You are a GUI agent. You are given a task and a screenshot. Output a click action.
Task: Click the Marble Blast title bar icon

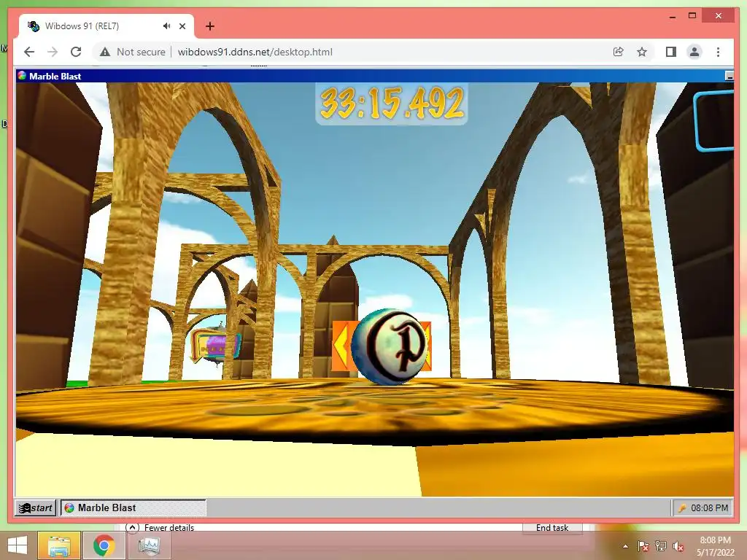(x=22, y=76)
